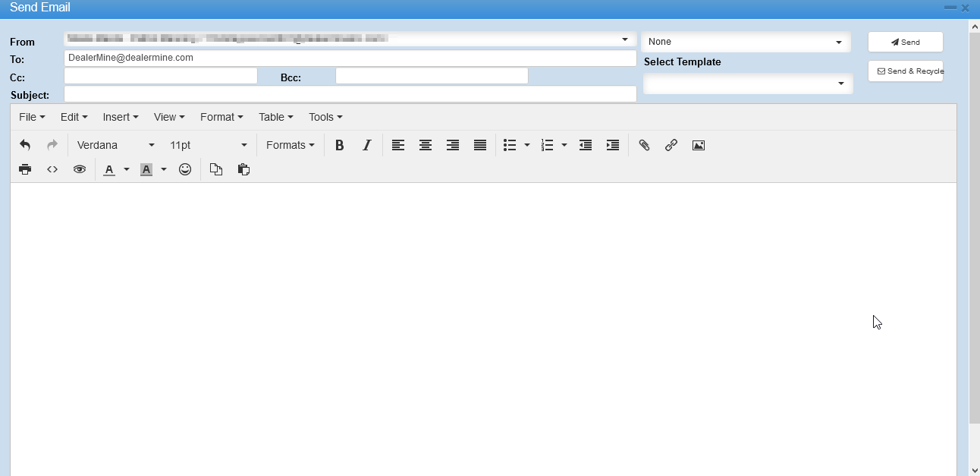Toggle Italic formatting

pos(367,145)
